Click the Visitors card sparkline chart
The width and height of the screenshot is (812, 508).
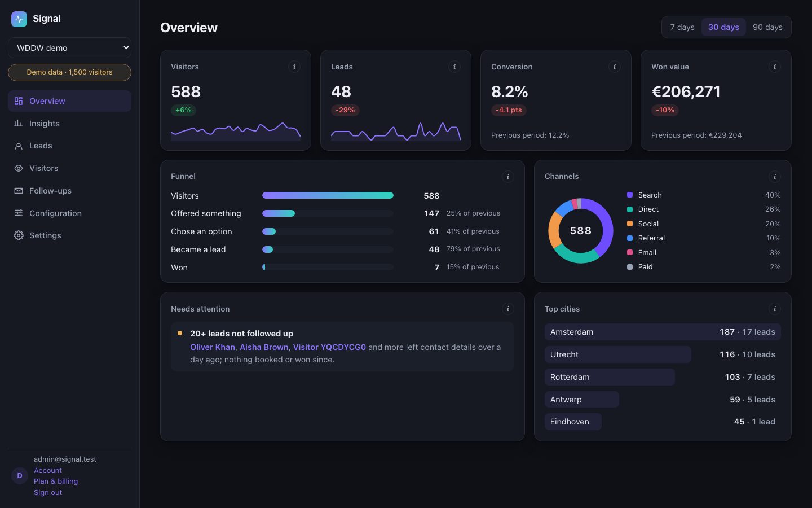click(x=236, y=132)
